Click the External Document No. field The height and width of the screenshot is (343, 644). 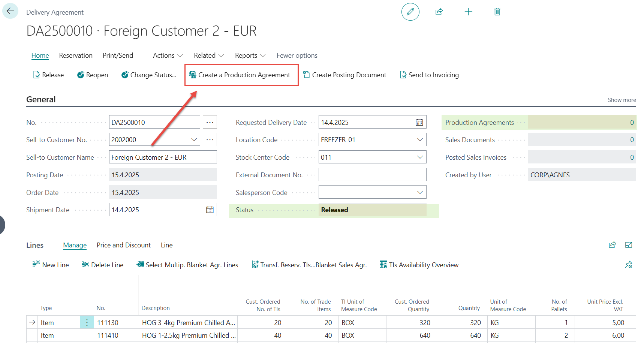click(x=372, y=175)
